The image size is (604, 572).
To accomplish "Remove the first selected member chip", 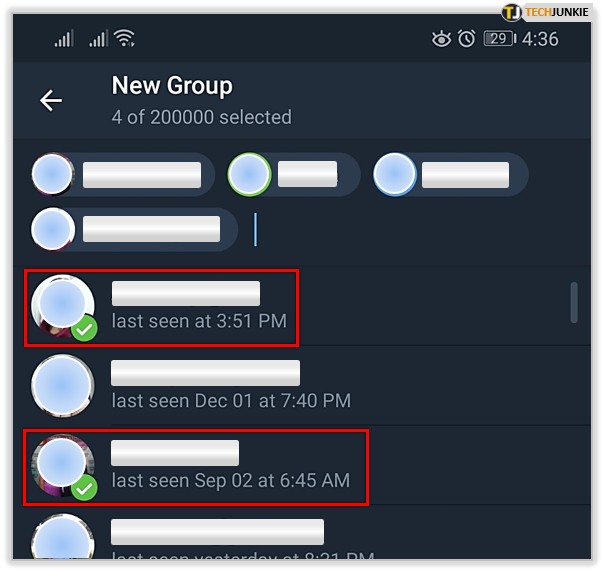I will click(123, 175).
